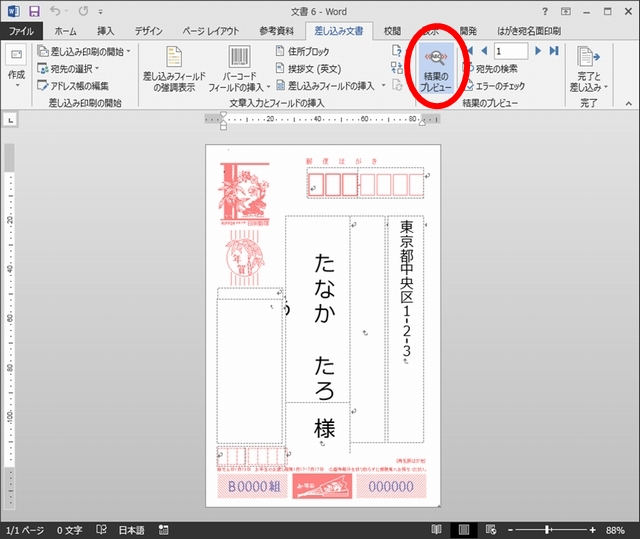Click the sender address text box

pyautogui.click(x=250, y=370)
